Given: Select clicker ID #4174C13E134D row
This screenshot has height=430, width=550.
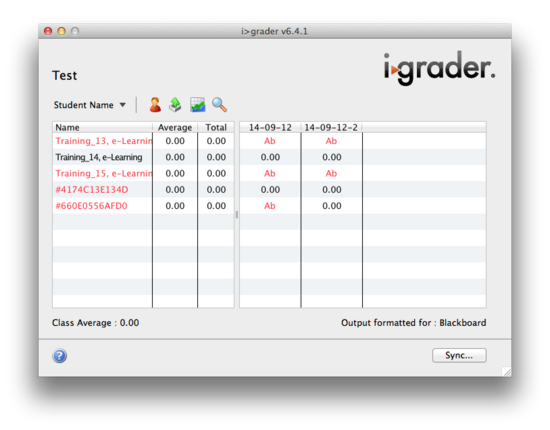Looking at the screenshot, I should 143,190.
